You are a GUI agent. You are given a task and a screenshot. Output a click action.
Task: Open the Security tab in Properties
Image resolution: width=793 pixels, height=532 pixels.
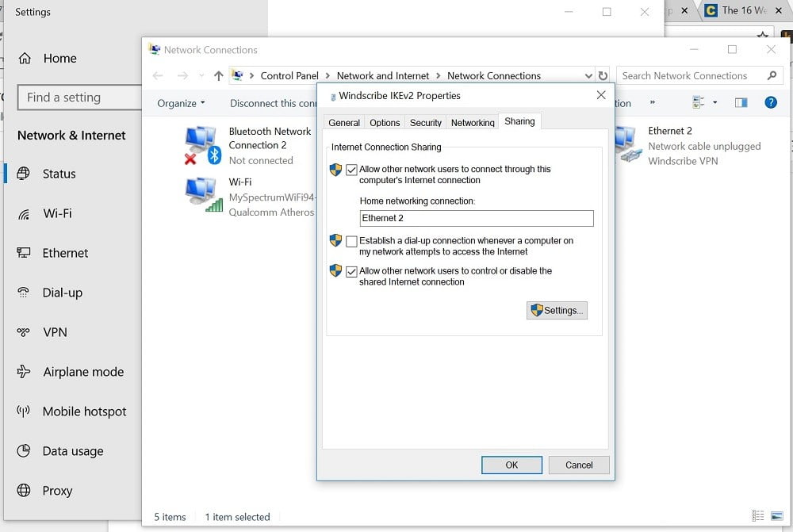(426, 122)
